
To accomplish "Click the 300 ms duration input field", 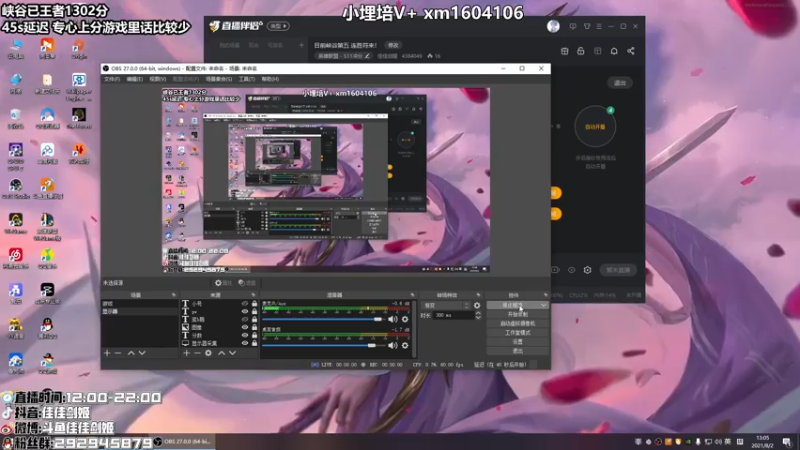I will (x=453, y=315).
